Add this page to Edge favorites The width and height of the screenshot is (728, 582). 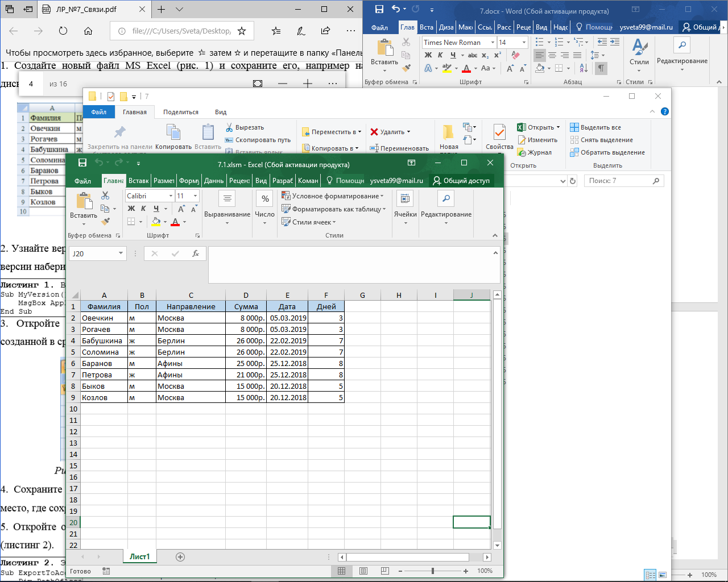tap(242, 31)
